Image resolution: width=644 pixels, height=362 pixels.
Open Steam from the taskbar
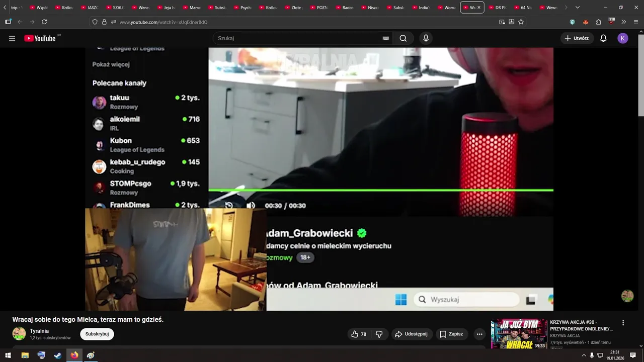58,355
